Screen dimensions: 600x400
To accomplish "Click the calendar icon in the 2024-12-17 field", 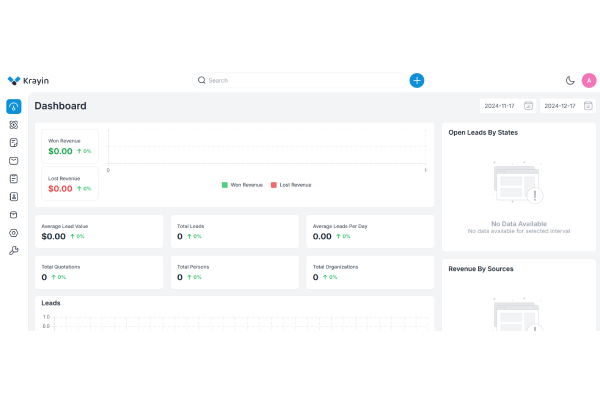I will tap(588, 106).
